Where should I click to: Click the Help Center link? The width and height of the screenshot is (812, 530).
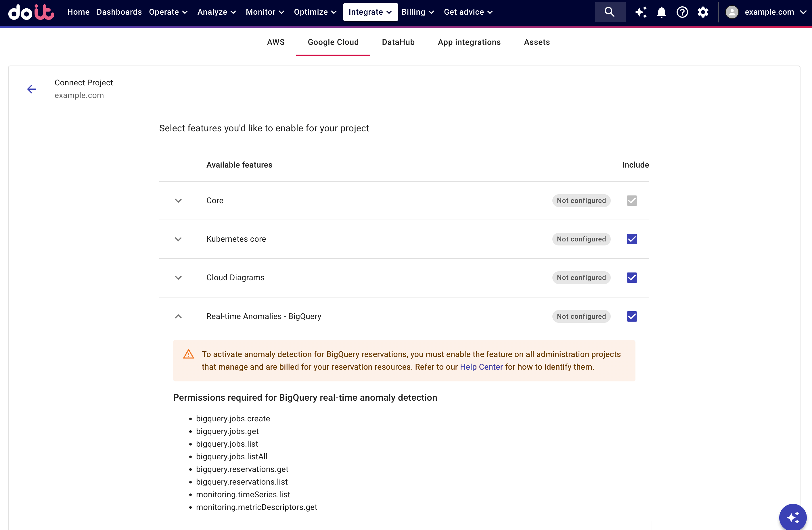[481, 367]
